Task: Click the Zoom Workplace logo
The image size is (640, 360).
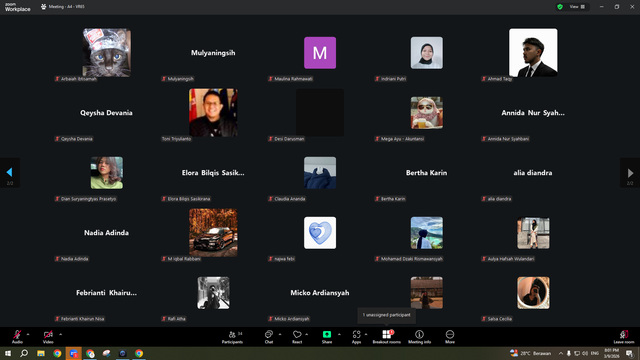Action: (x=18, y=7)
